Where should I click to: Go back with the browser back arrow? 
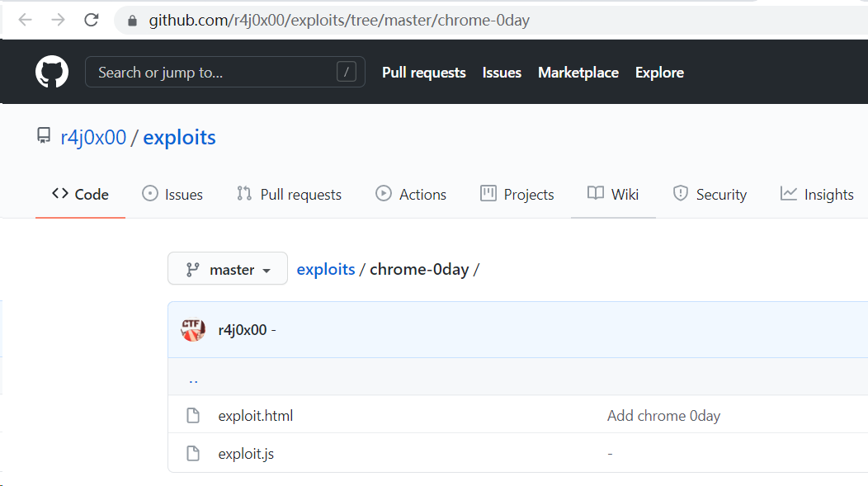click(26, 21)
